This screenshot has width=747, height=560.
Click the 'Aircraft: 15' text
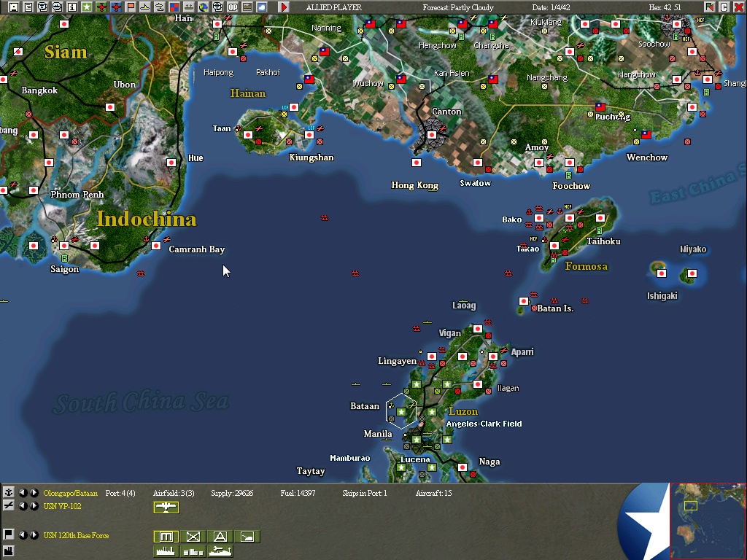[433, 494]
